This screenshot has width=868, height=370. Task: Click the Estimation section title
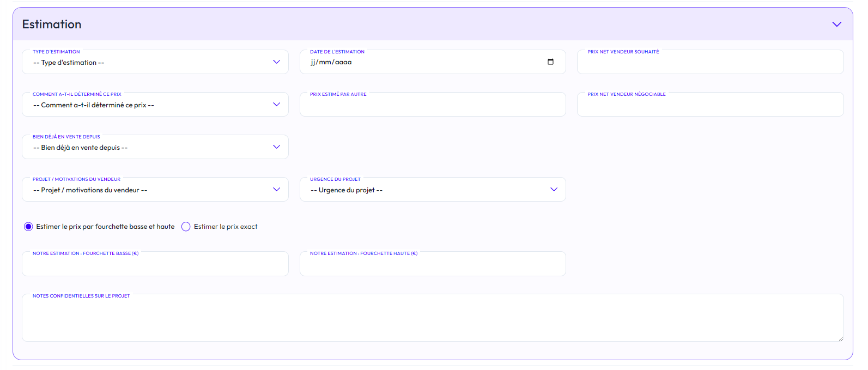click(x=52, y=25)
